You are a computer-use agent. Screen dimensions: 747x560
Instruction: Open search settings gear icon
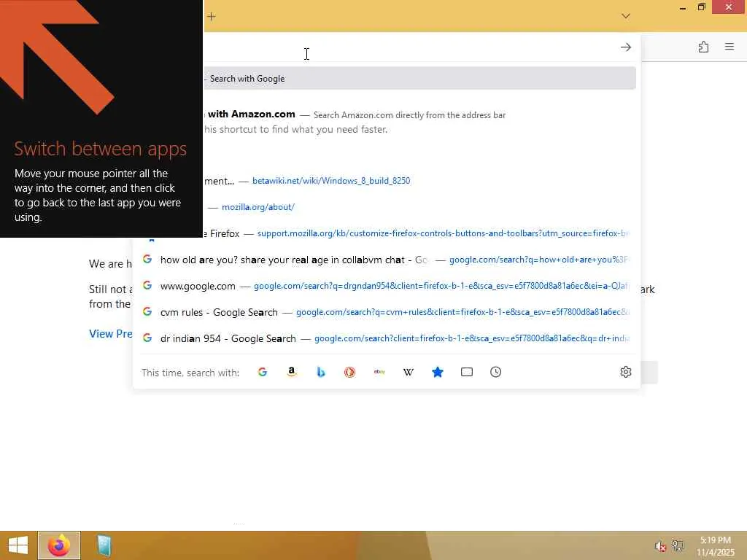[625, 372]
